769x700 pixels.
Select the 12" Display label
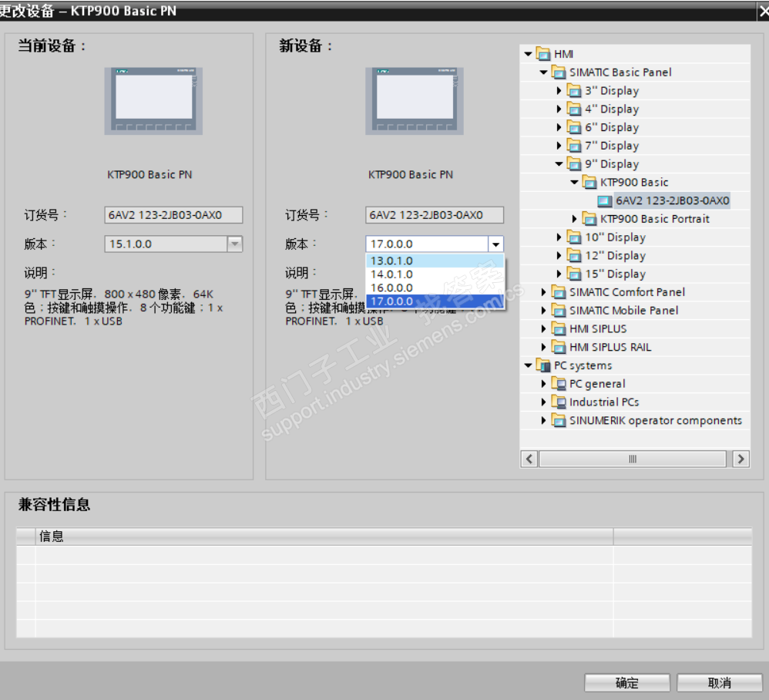(615, 256)
